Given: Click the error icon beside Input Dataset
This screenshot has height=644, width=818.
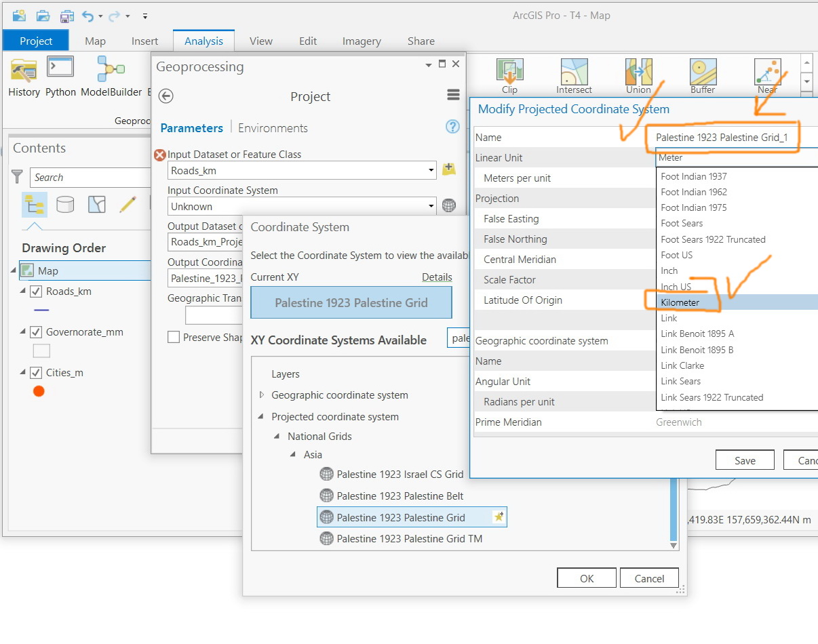Looking at the screenshot, I should click(x=159, y=155).
